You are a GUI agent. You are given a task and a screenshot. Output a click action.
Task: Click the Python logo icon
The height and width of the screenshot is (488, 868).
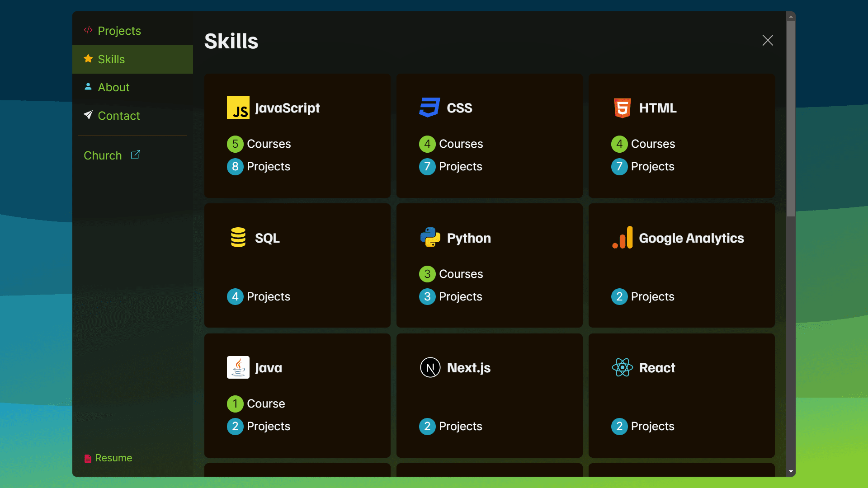[430, 237]
